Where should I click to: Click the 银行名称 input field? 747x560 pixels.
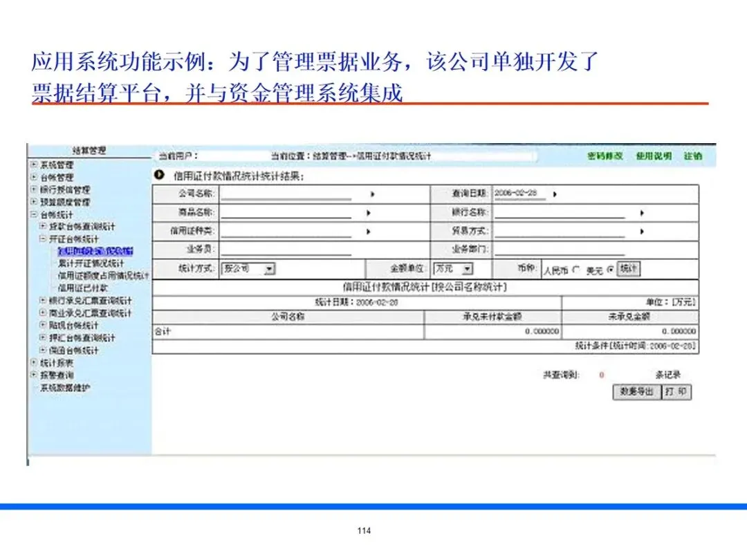coord(560,212)
